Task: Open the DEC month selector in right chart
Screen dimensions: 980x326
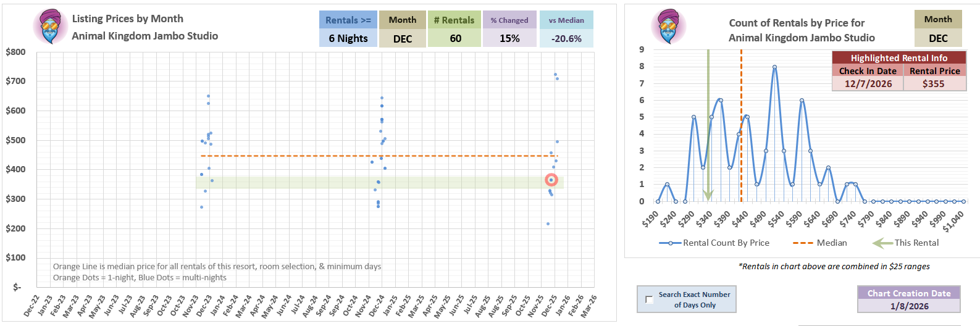Action: click(x=937, y=38)
